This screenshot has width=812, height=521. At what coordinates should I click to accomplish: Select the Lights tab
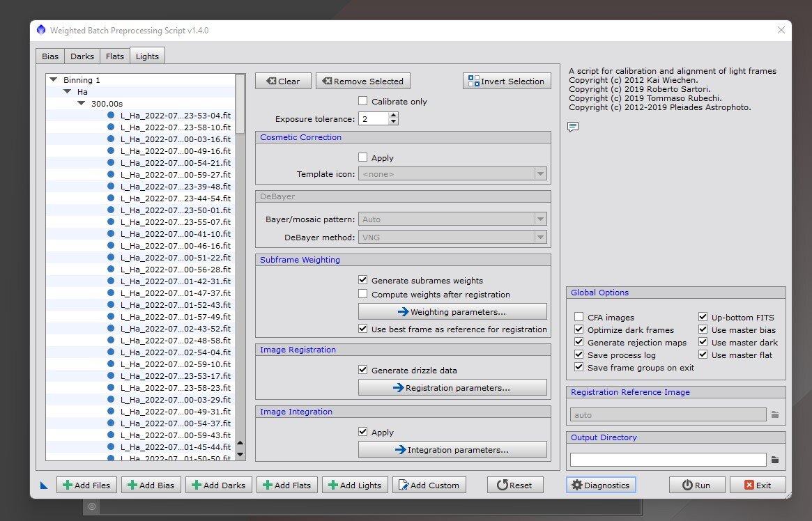pyautogui.click(x=148, y=56)
